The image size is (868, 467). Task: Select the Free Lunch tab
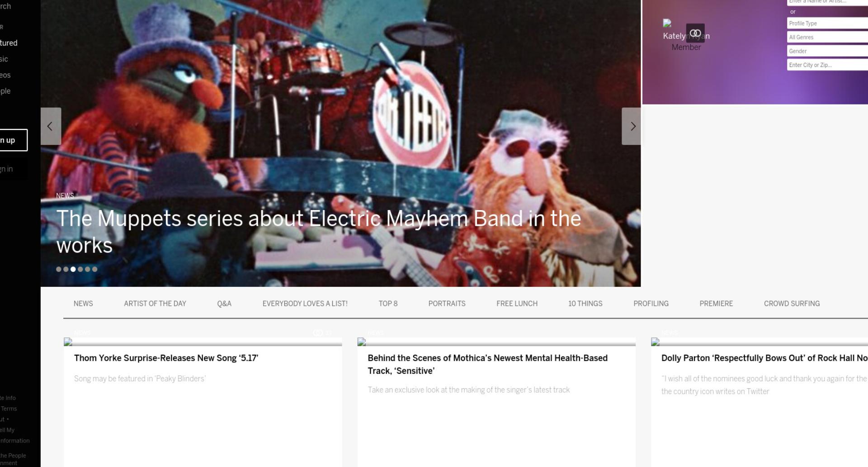(517, 304)
